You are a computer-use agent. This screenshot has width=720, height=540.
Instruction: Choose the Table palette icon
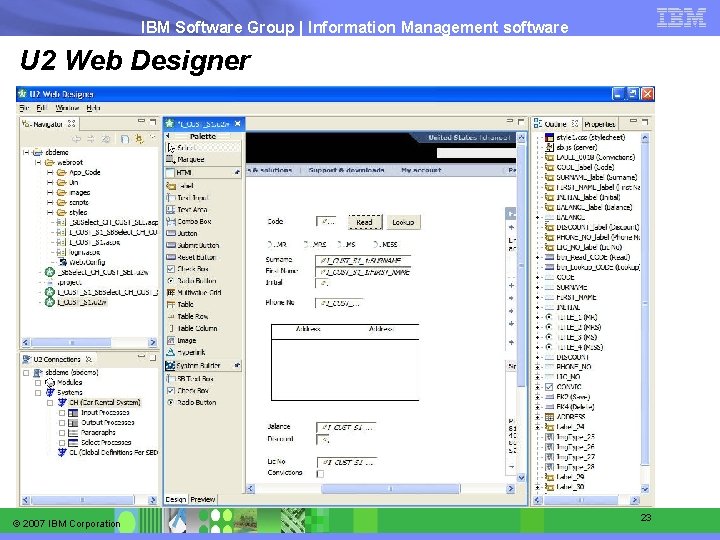click(x=171, y=304)
